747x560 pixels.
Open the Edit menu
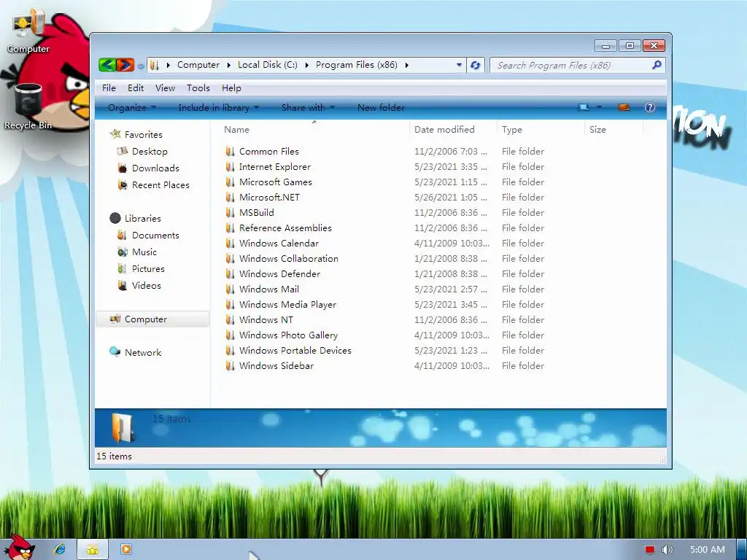tap(135, 88)
